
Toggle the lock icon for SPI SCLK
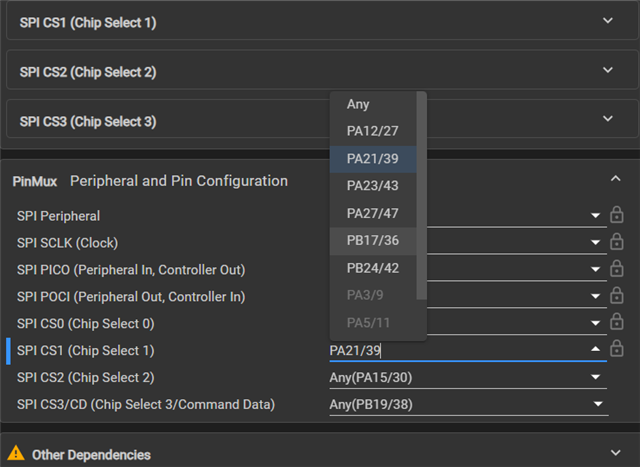pos(616,241)
